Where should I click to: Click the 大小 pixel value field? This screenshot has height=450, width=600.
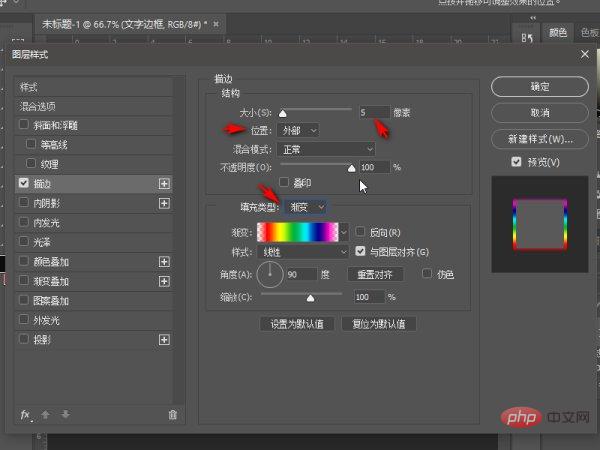375,112
